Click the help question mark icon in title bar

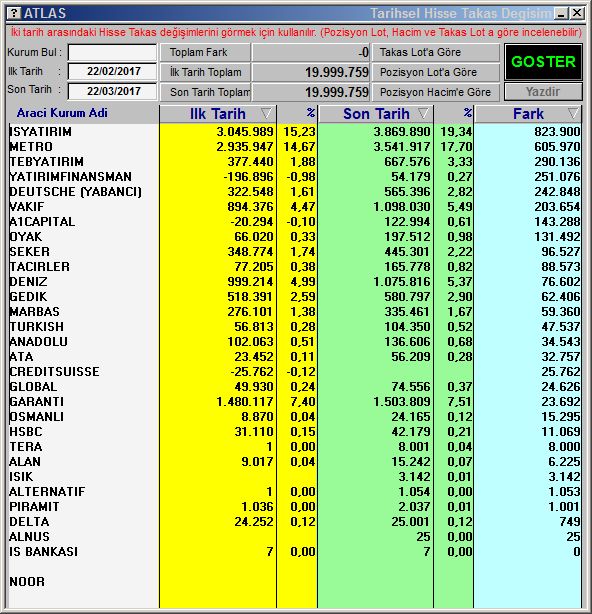pos(14,13)
